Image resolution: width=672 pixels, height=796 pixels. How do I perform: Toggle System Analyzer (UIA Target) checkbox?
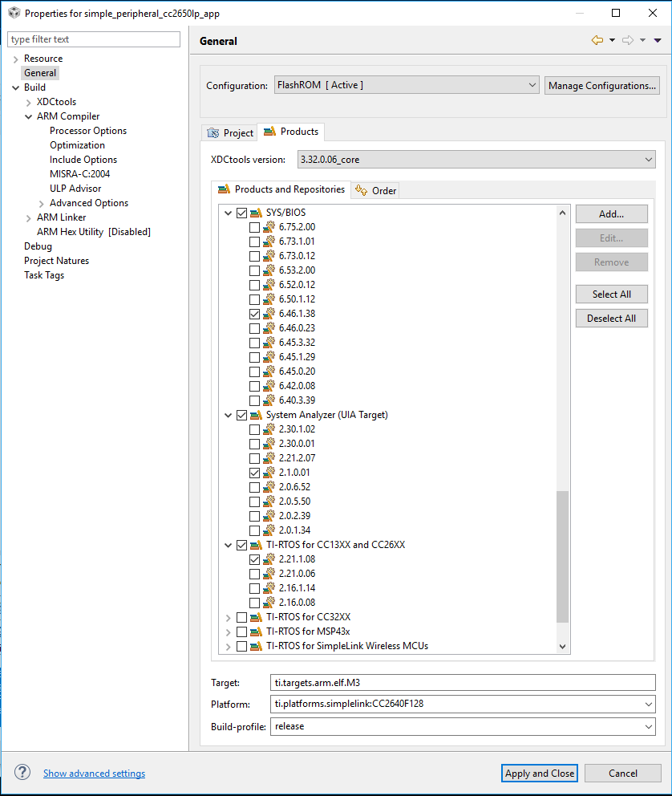242,416
